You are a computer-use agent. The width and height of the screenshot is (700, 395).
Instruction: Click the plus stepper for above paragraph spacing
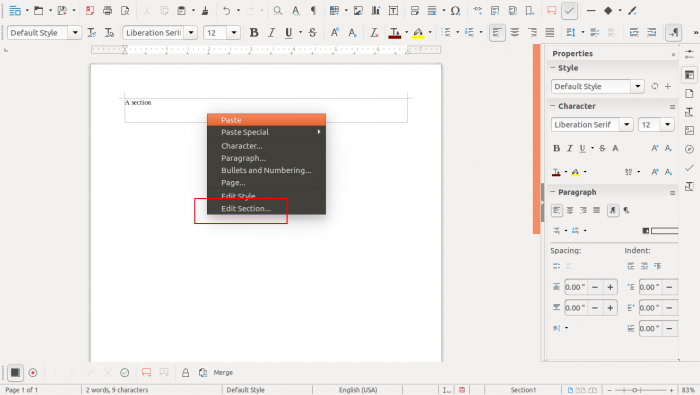pos(610,287)
